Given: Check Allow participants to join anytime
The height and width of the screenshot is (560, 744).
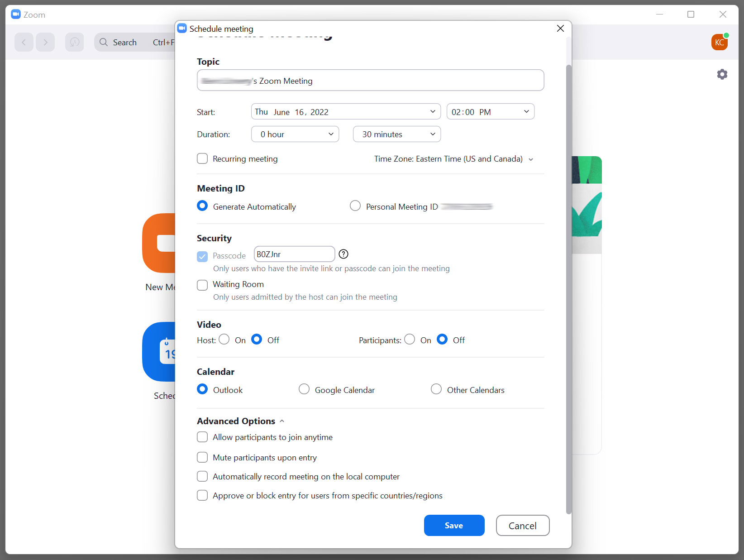Looking at the screenshot, I should 202,437.
